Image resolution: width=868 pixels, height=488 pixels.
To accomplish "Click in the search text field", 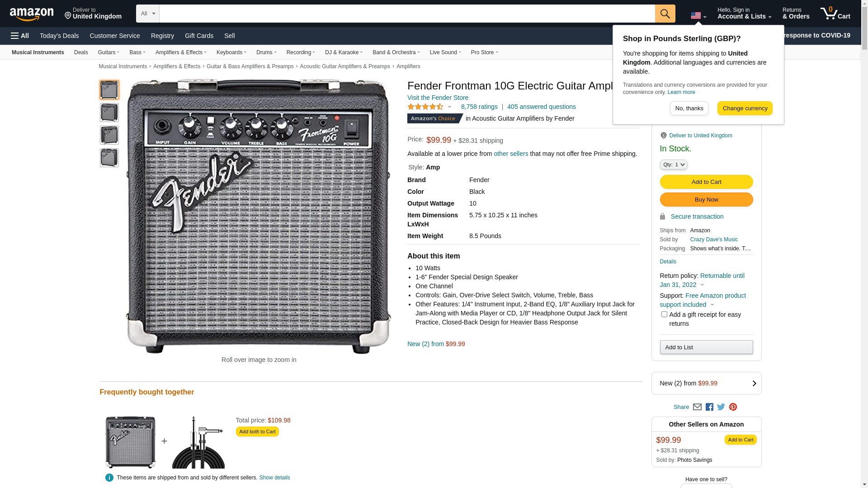I will pos(407,14).
